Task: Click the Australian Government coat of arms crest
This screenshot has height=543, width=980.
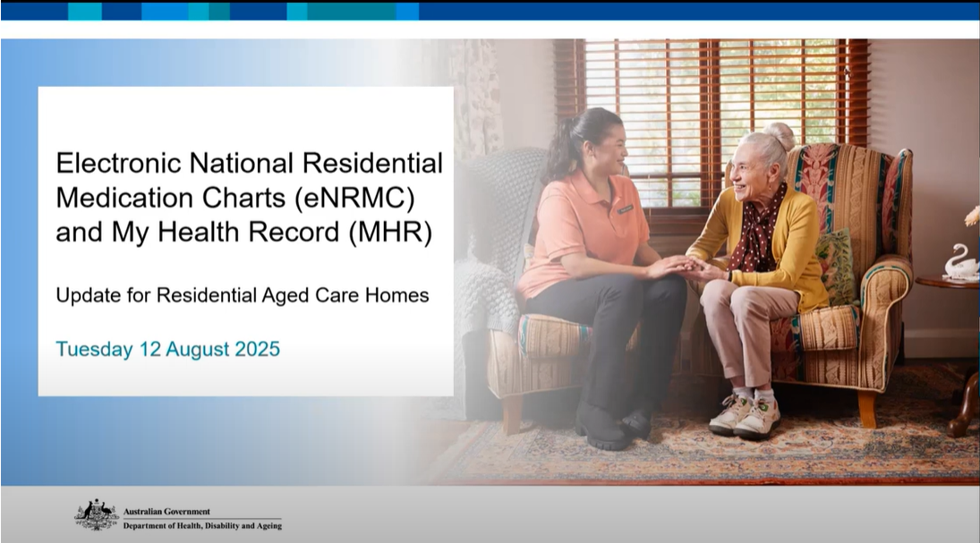Action: (97, 515)
